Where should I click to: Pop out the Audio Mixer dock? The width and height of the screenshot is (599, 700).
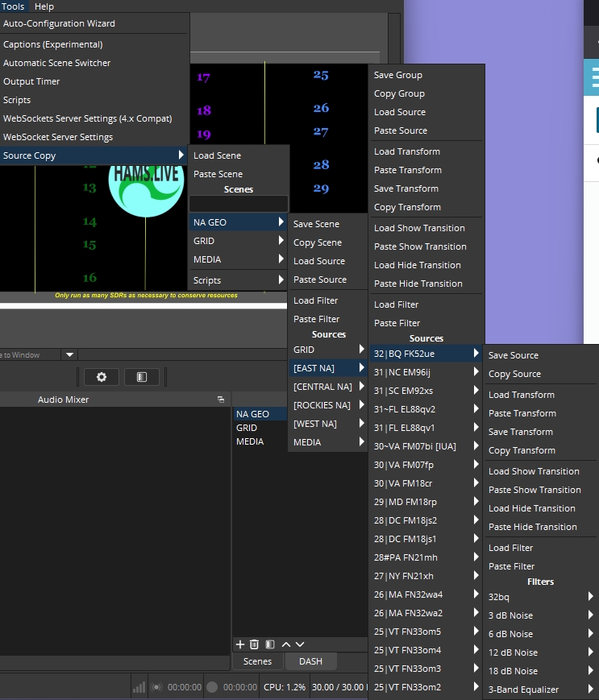tap(221, 400)
